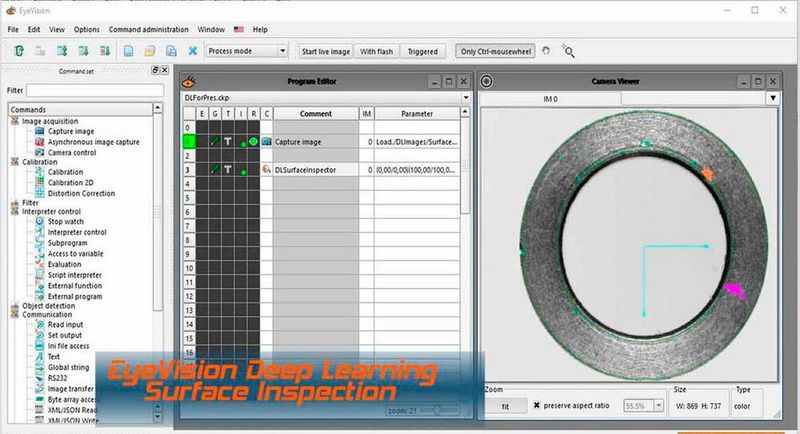This screenshot has height=434, width=800.
Task: Collapse the Image acquisition tree group
Action: pyautogui.click(x=15, y=121)
